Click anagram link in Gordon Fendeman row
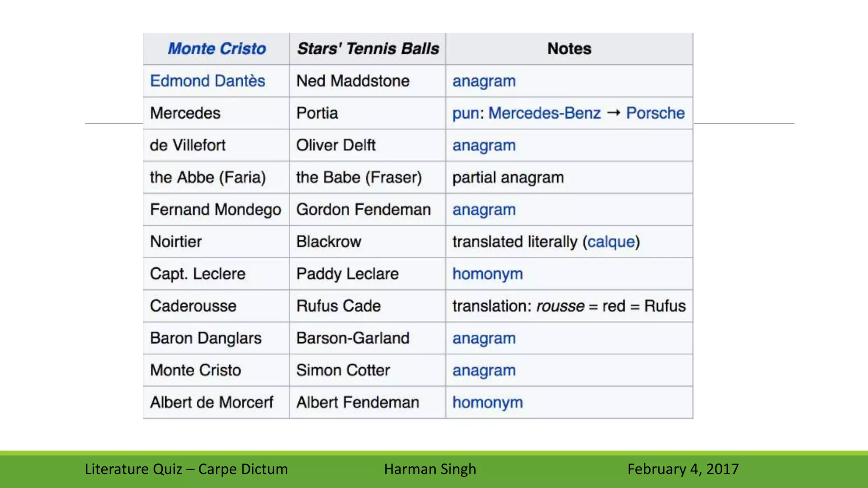This screenshot has height=488, width=868. click(x=484, y=210)
